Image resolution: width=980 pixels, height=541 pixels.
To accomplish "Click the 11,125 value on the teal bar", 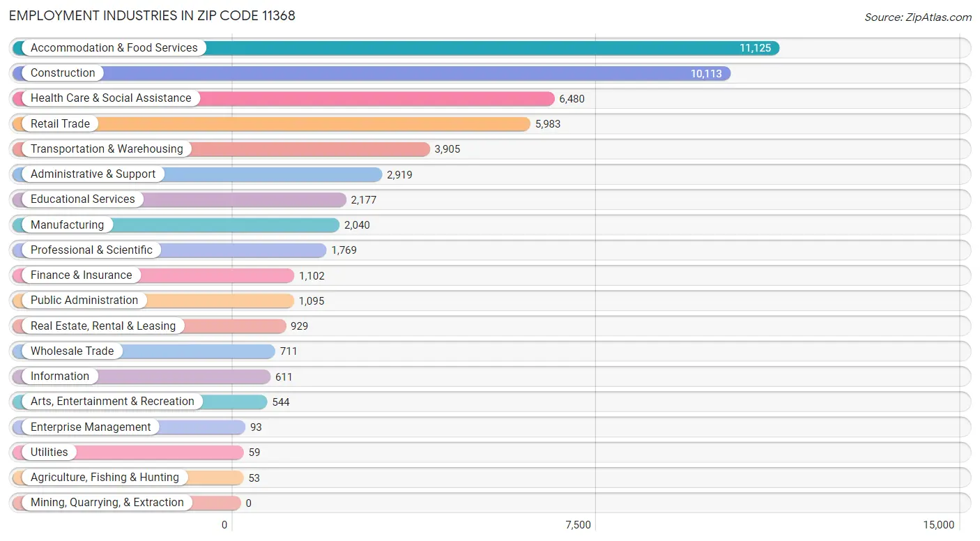I will click(755, 48).
